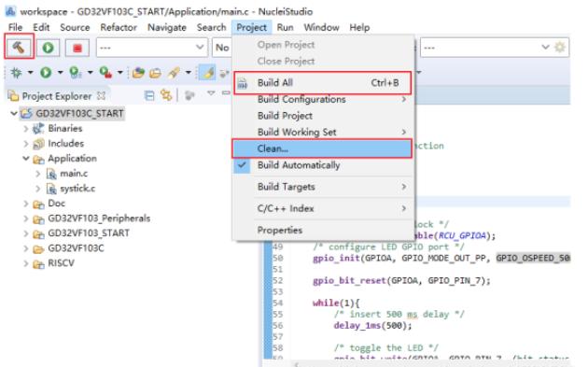Image resolution: width=588 pixels, height=367 pixels.
Task: Open Build Configurations submenu
Action: (323, 99)
